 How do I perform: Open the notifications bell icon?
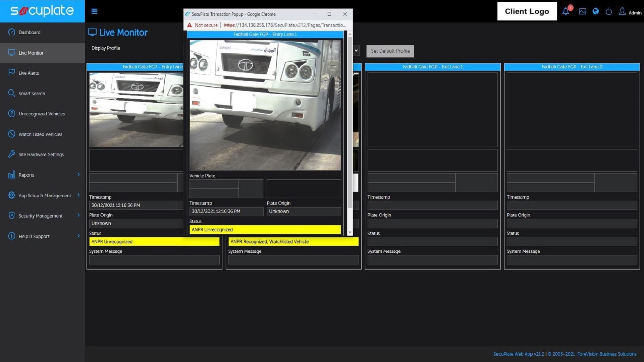click(x=566, y=11)
